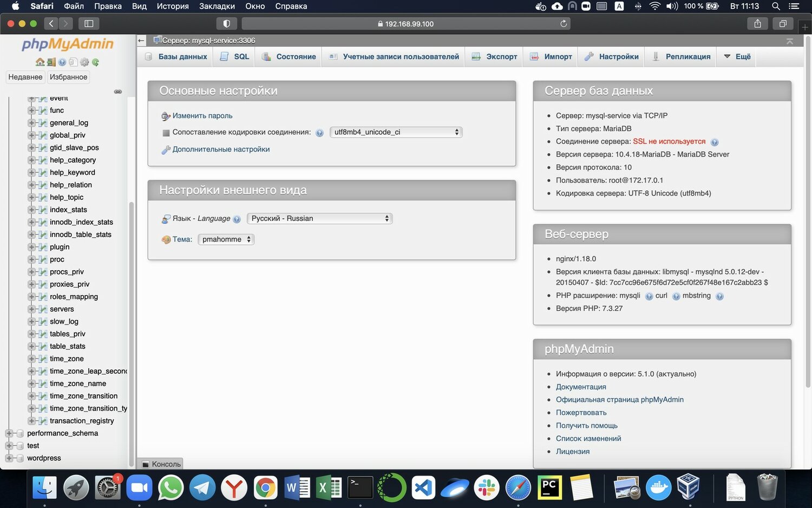The image size is (812, 508).
Task: Open Docker from the Dock
Action: point(658,488)
